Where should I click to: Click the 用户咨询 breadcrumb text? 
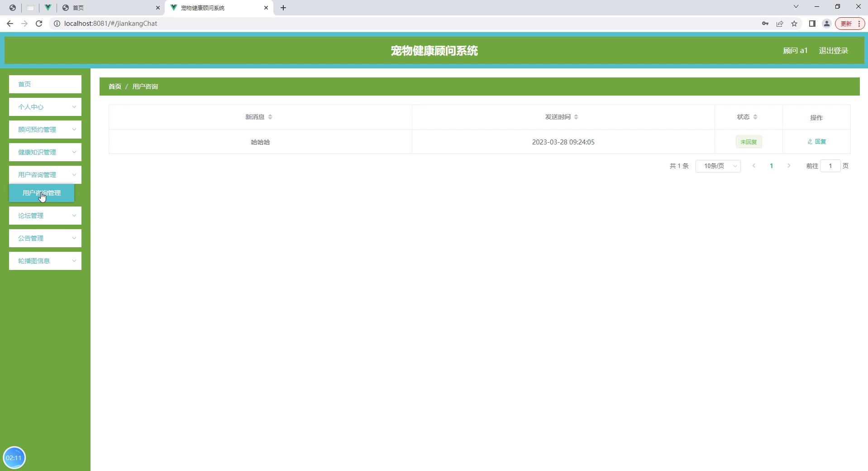145,87
